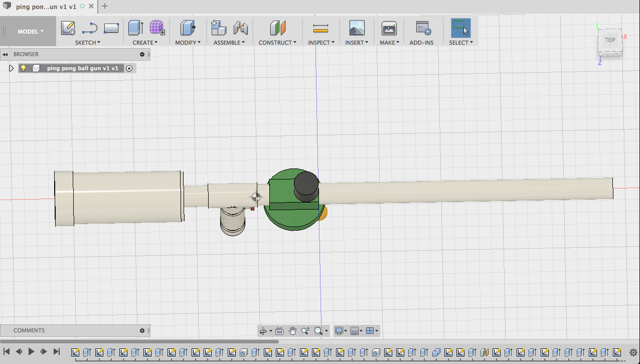Viewport: 640px width, 364px height.
Task: Open the CONSTRUCT dropdown menu
Action: tap(277, 43)
